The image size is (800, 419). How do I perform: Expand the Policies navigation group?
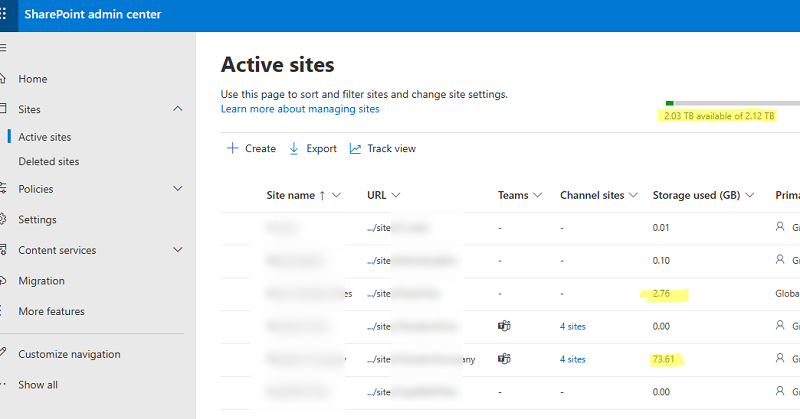click(178, 188)
